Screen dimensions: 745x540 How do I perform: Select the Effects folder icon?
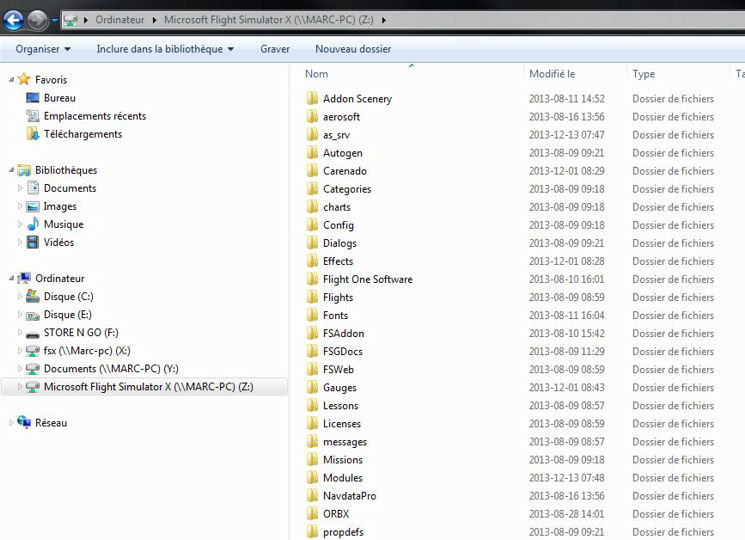[312, 261]
